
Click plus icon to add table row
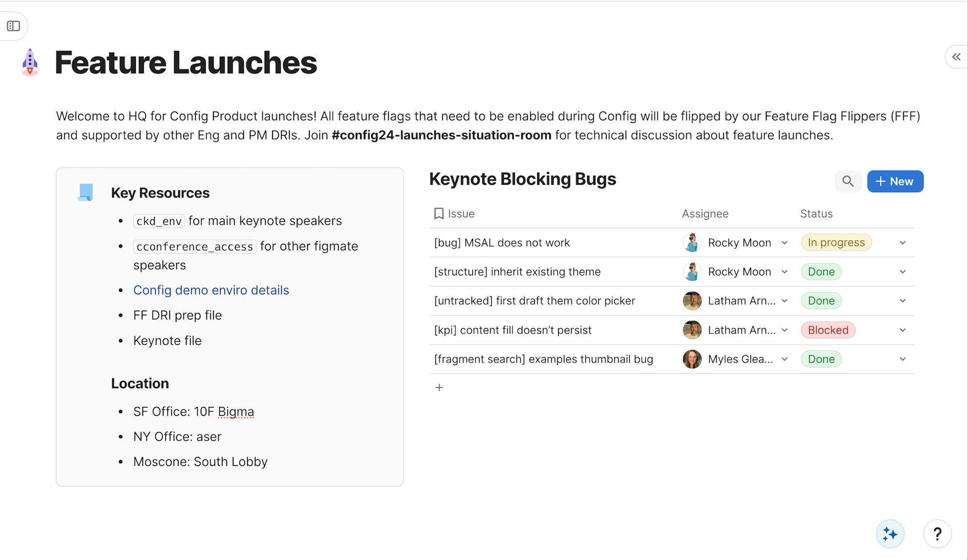[439, 387]
